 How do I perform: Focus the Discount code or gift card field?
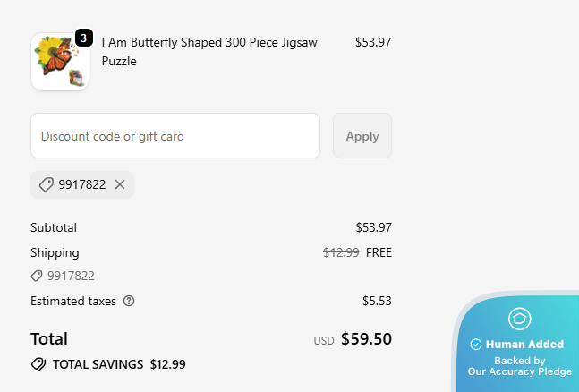pos(175,136)
